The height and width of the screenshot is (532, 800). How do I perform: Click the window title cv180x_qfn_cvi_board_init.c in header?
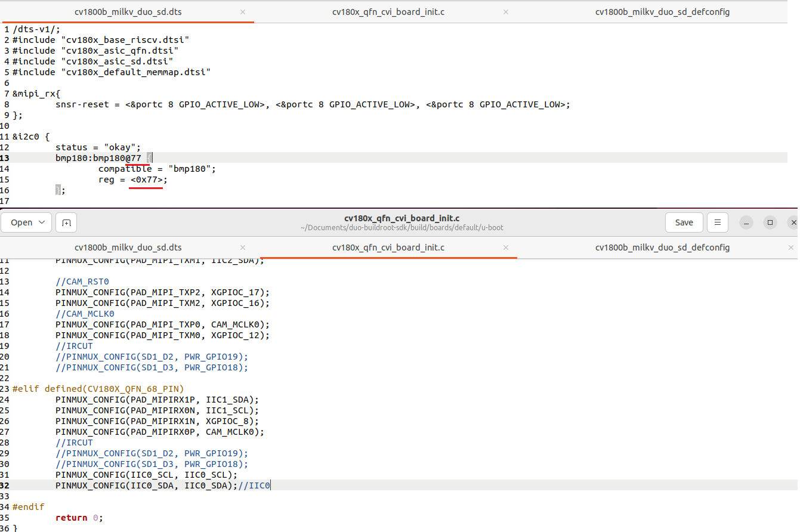coord(402,218)
